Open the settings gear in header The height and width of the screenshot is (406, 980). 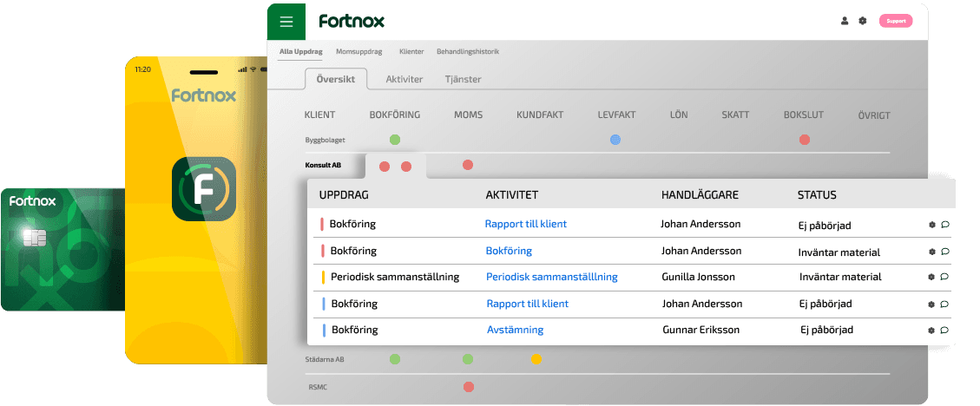(863, 21)
